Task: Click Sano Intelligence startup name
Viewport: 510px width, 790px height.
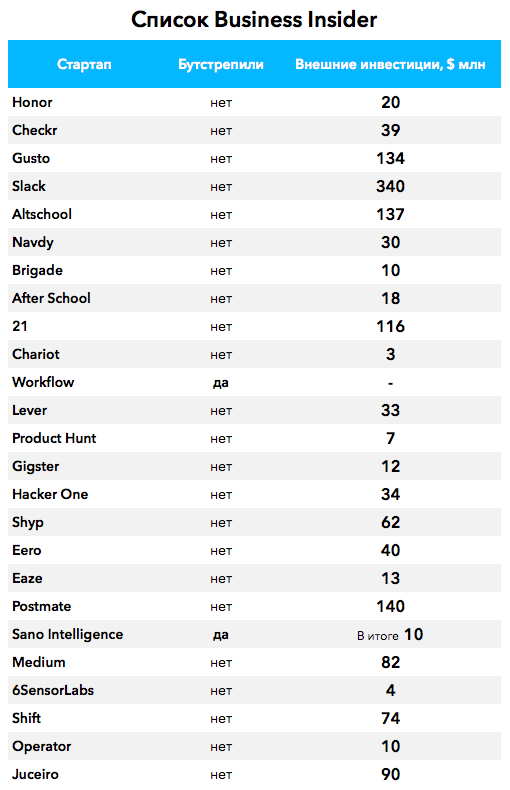Action: click(68, 634)
